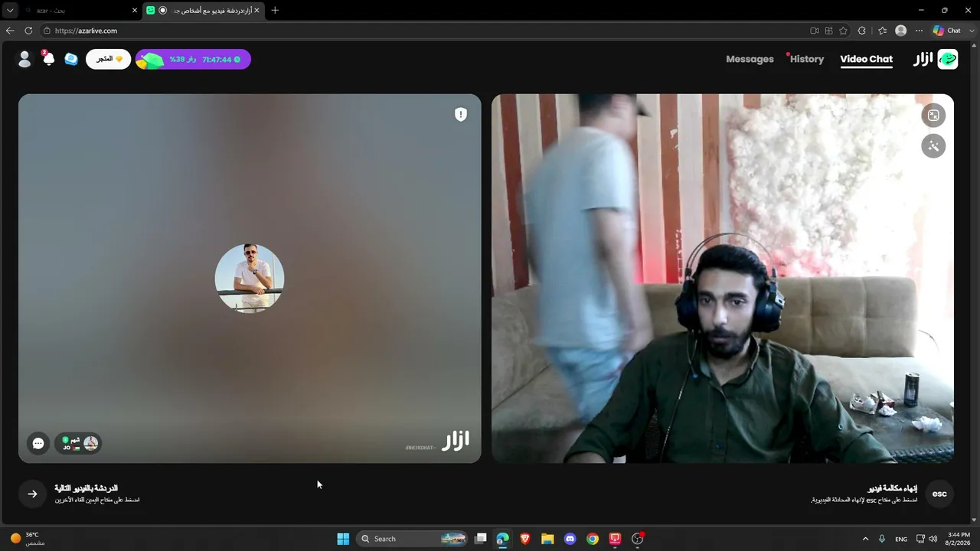This screenshot has height=551, width=980.
Task: Open the Copilot Chat button
Action: 947,31
